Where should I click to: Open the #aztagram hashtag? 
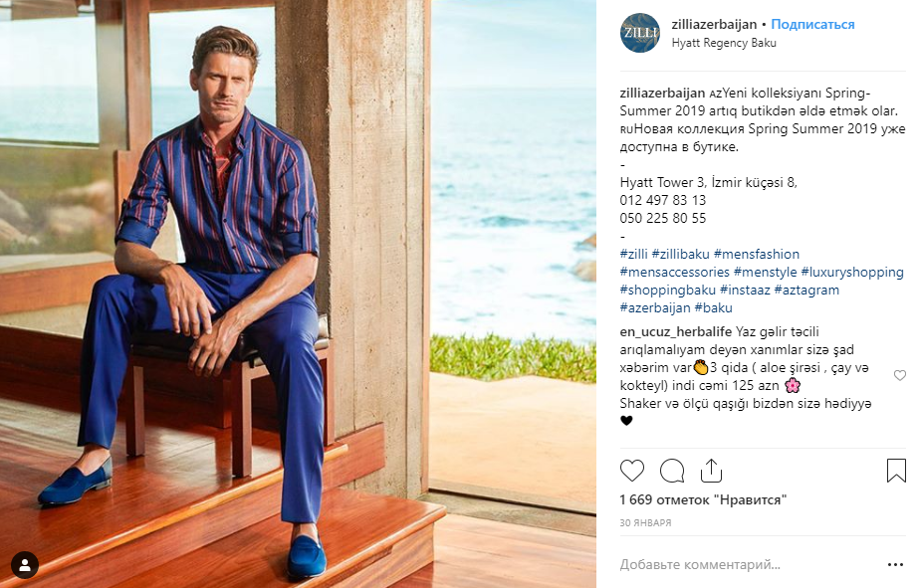[x=806, y=290]
